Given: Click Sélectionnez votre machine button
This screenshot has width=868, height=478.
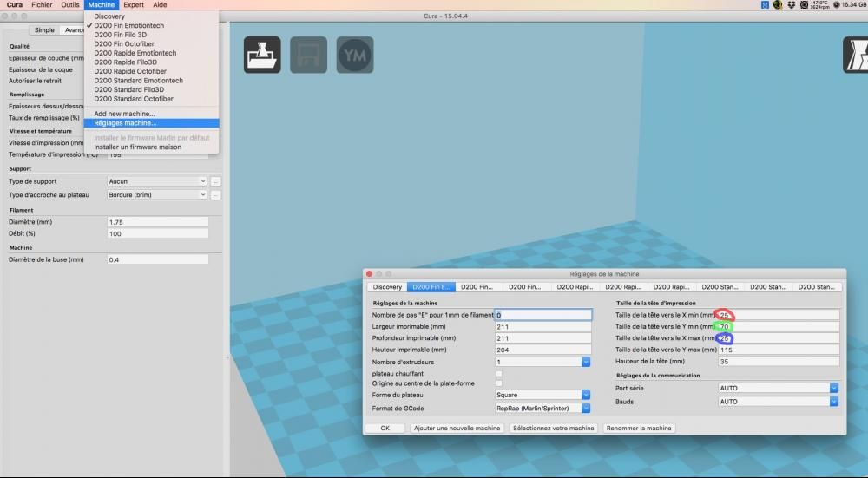Looking at the screenshot, I should [x=553, y=429].
